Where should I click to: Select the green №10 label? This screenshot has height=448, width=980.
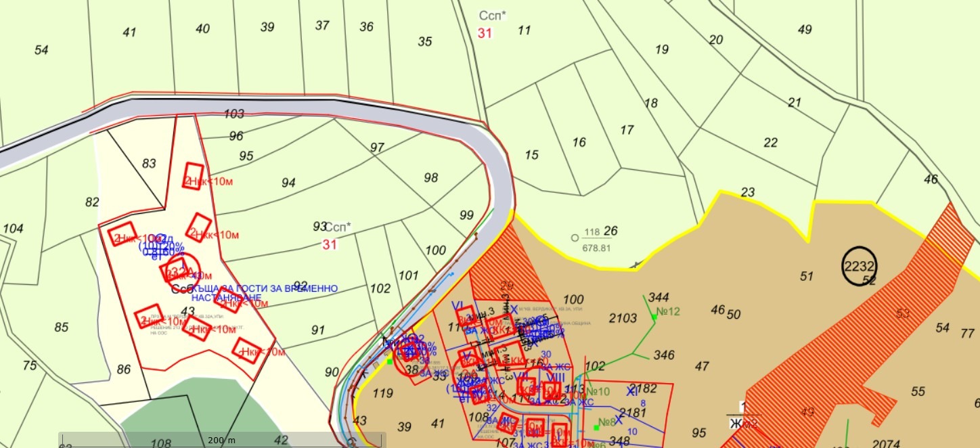(598, 392)
